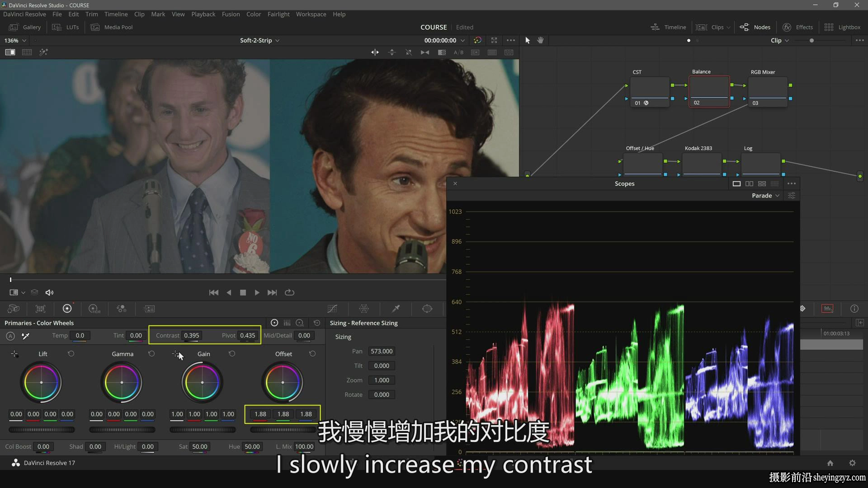This screenshot has height=488, width=868.
Task: Open the Fairlight menu
Action: 278,14
